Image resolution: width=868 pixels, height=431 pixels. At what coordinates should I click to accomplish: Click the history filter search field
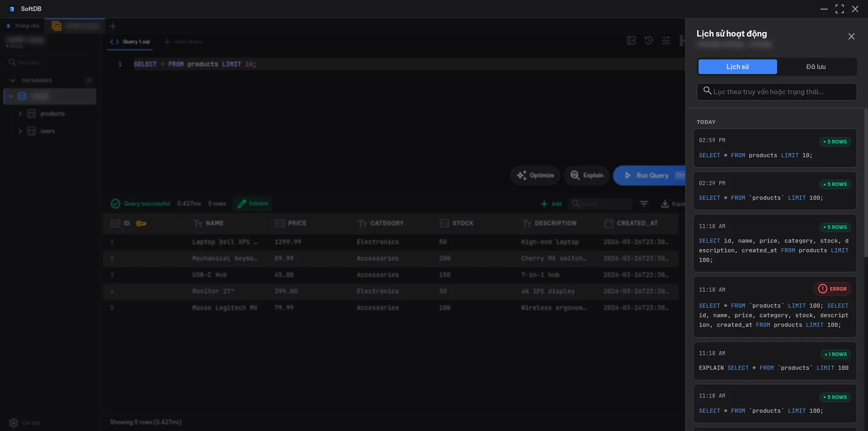pyautogui.click(x=777, y=92)
